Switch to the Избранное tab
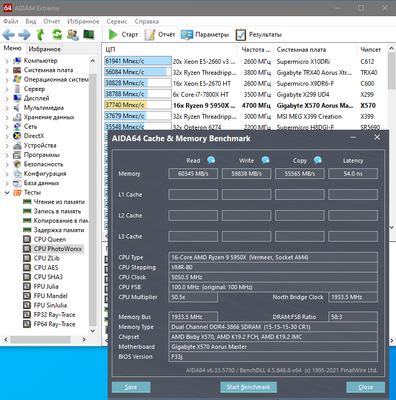This screenshot has height=400, width=396. coord(45,49)
